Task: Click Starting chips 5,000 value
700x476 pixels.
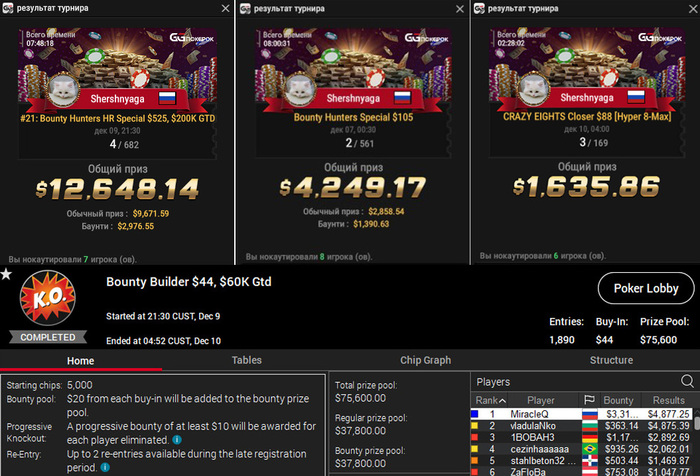Action: point(79,385)
